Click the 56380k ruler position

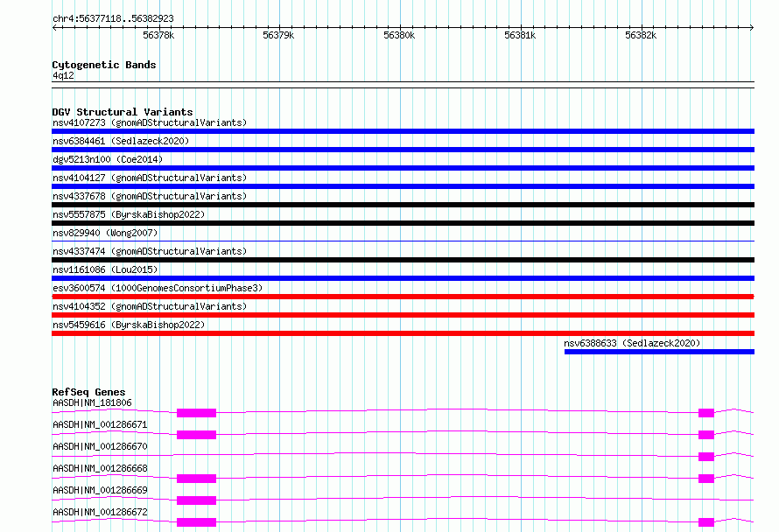click(x=399, y=35)
